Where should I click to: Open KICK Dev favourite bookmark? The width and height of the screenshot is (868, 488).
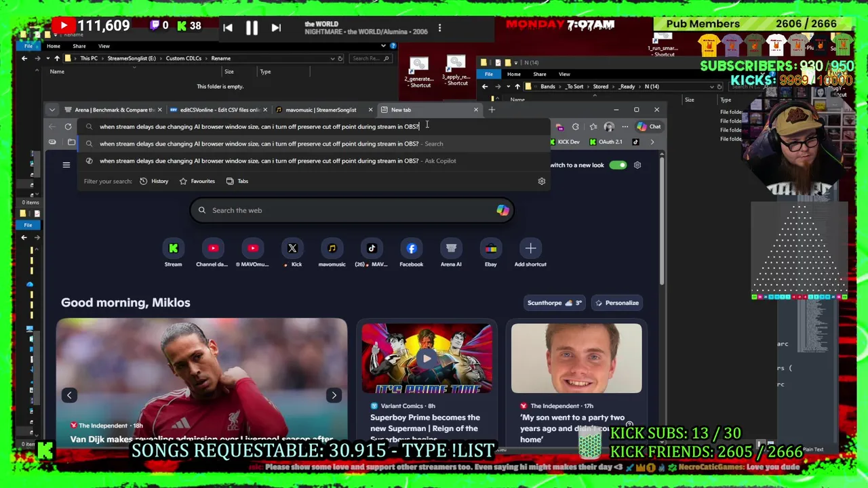coord(564,142)
